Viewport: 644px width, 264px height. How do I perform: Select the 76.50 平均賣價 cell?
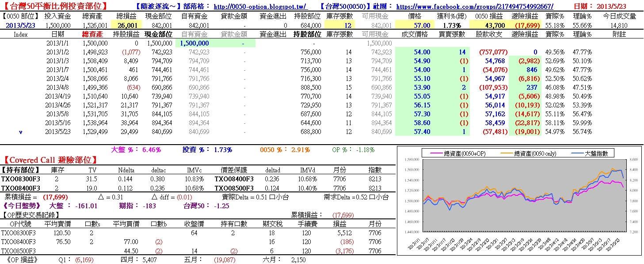coord(63,241)
